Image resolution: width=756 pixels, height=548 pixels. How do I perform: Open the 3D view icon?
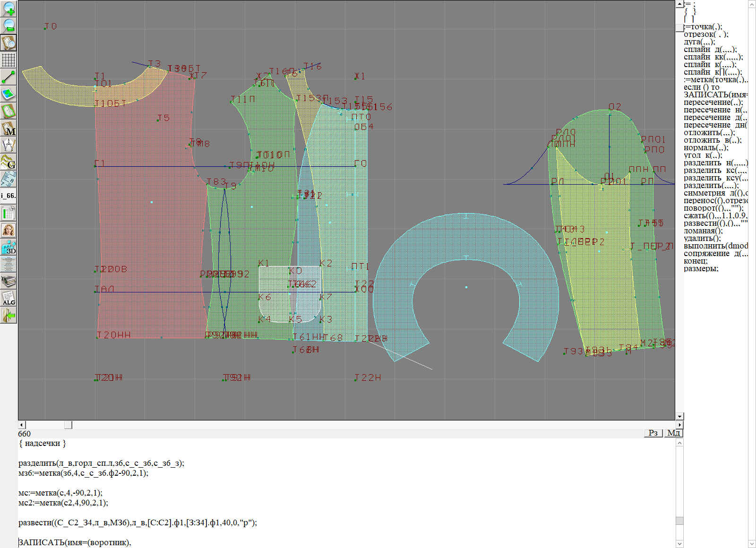tap(9, 247)
